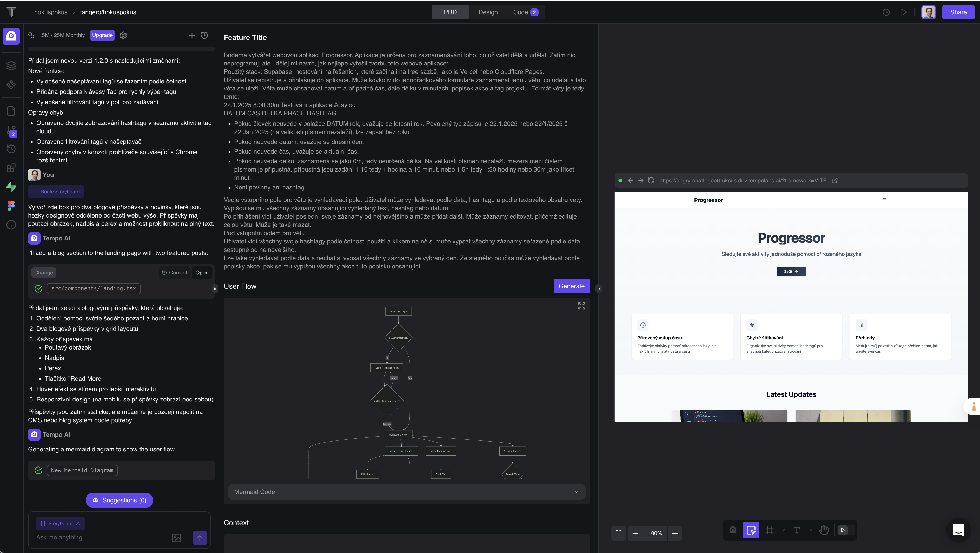Open chat history clock icon
The width and height of the screenshot is (980, 553).
204,35
